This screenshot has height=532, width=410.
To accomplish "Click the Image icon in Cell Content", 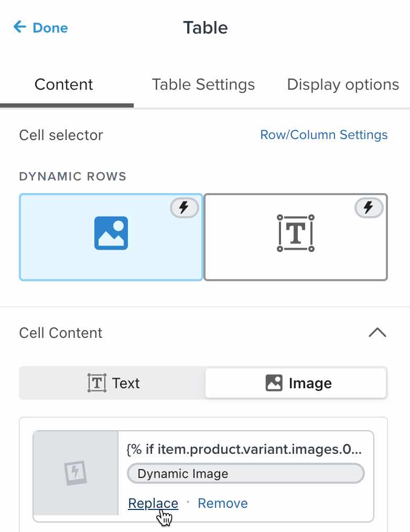I will [273, 382].
